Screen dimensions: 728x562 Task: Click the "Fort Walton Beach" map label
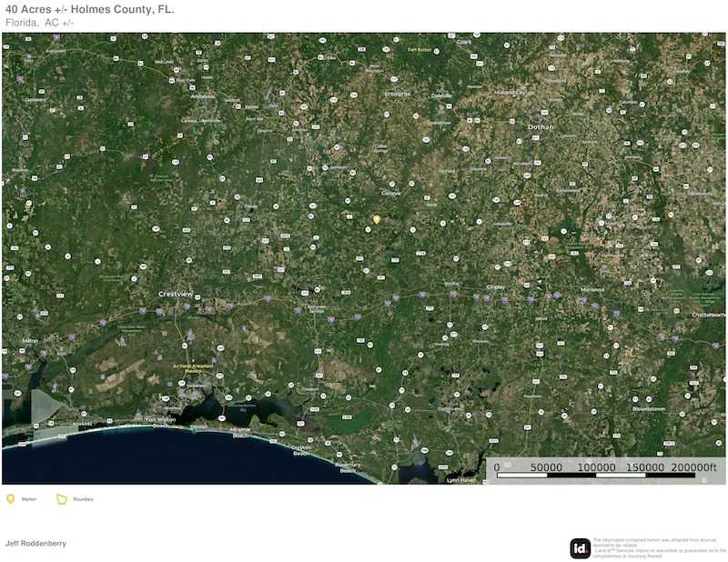point(161,422)
